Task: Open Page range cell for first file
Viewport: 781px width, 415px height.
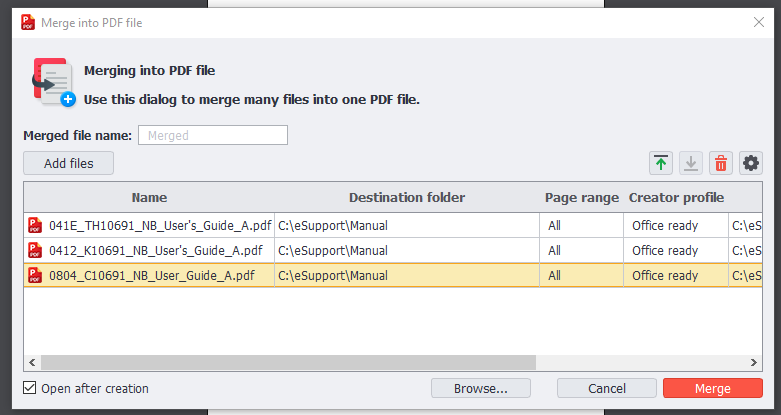Action: coord(581,225)
